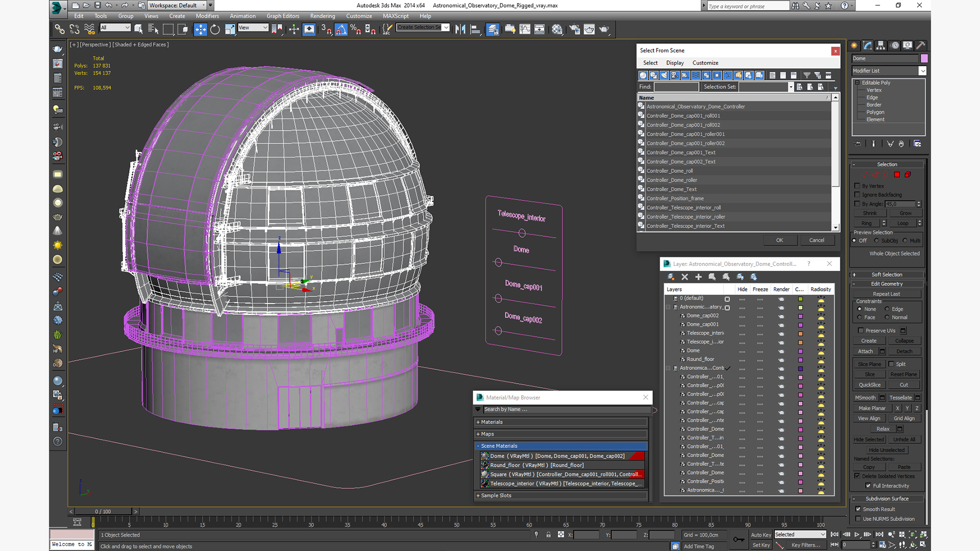Open Render Setup teapot icon
The image size is (980, 551).
point(575,29)
